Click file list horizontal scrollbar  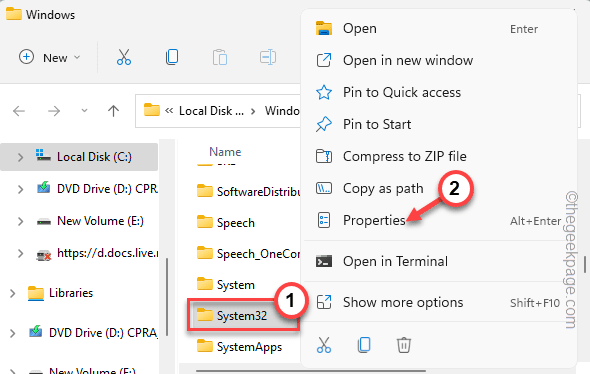point(311,371)
